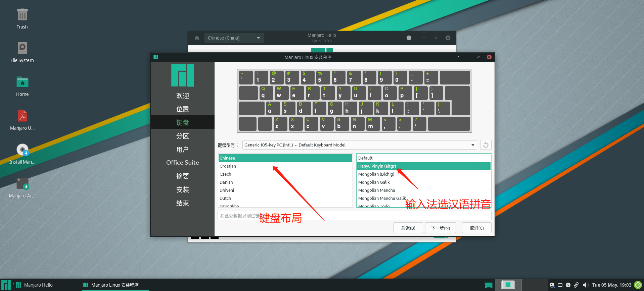Select Mongolian Galik variant
The width and height of the screenshot is (644, 291).
(x=424, y=182)
